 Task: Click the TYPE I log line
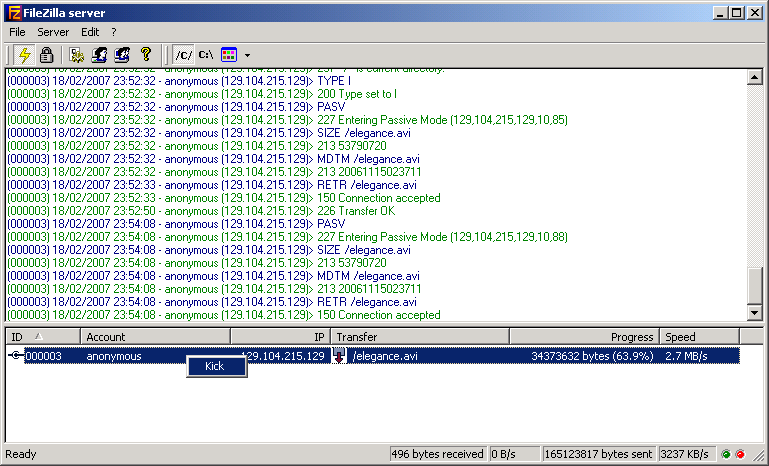[x=179, y=81]
